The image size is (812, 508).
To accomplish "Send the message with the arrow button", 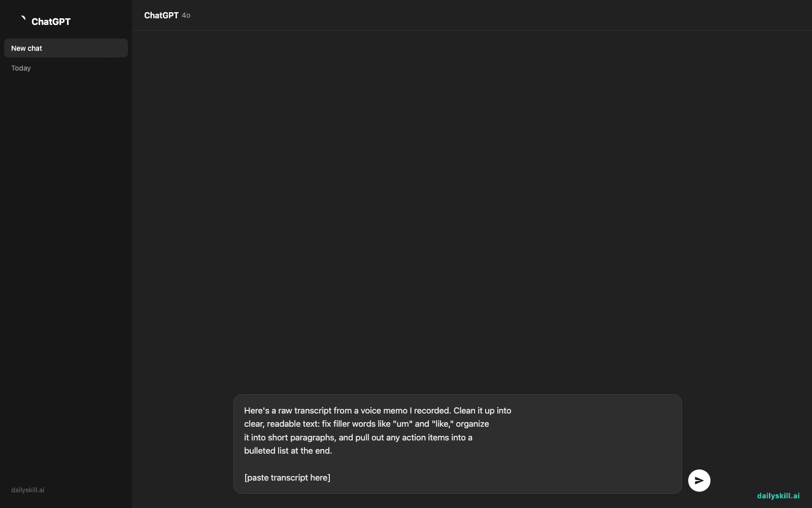I will click(x=699, y=481).
